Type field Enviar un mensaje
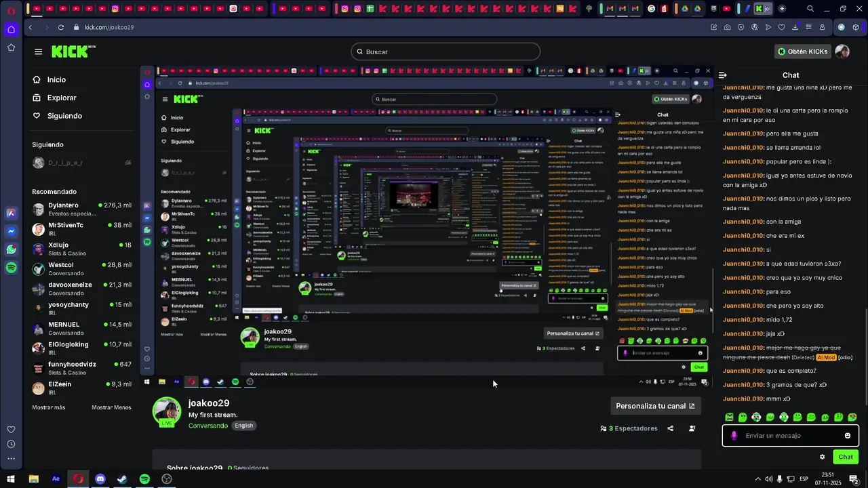Image resolution: width=868 pixels, height=488 pixels. (x=791, y=436)
